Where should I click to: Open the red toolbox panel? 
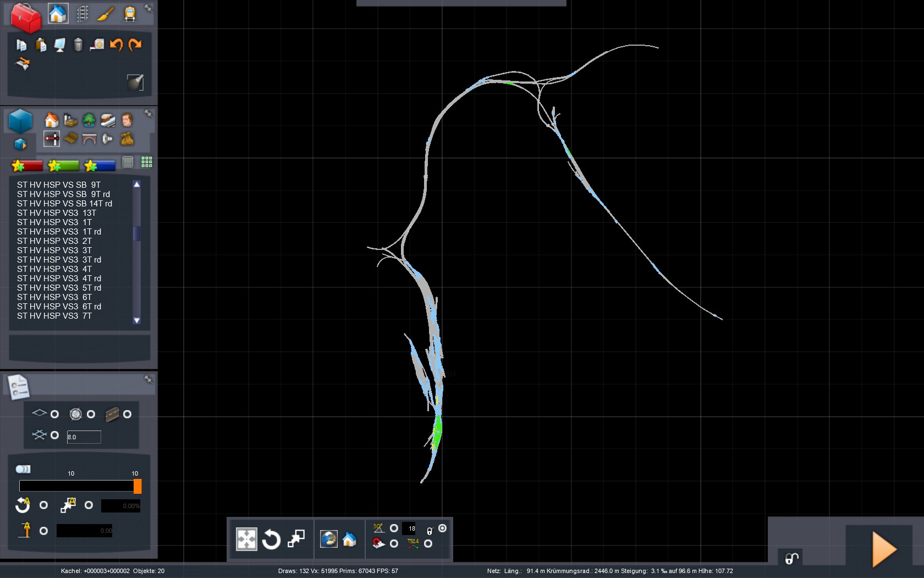click(25, 17)
